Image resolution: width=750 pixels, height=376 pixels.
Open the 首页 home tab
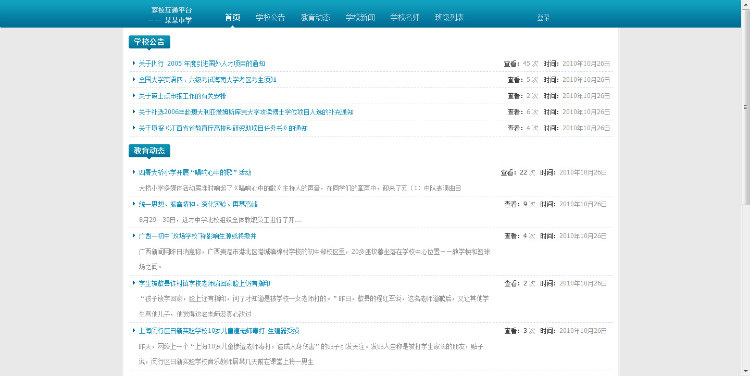(232, 18)
